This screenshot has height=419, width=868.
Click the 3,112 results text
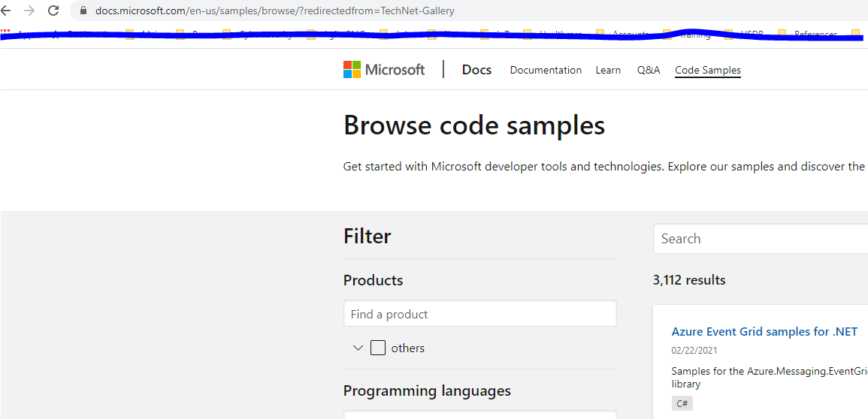(689, 280)
